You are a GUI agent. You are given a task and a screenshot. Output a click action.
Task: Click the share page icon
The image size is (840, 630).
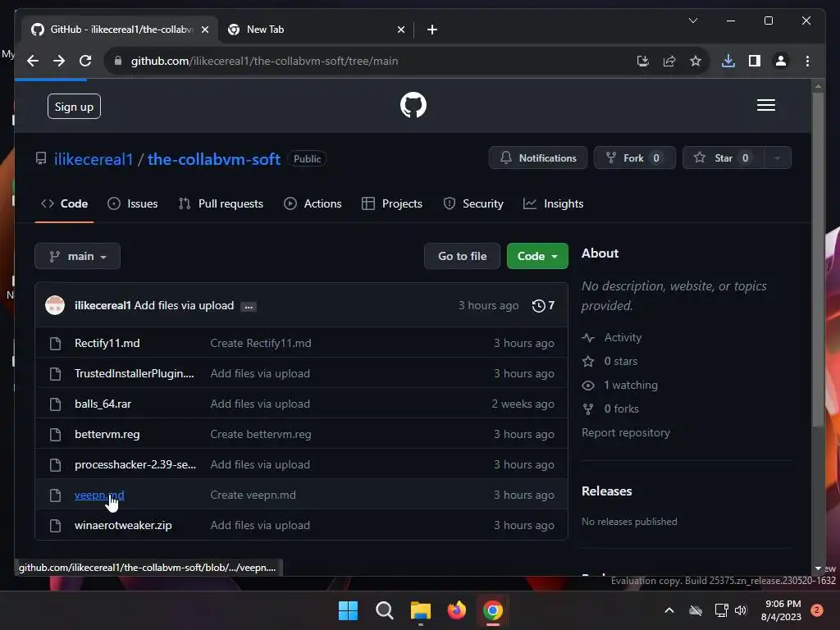(669, 61)
